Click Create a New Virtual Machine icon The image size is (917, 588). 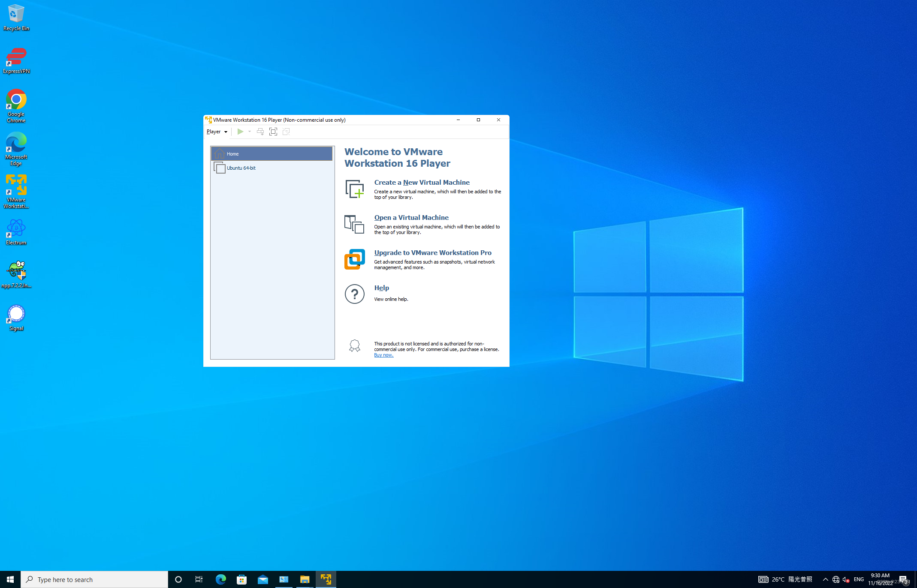pos(355,189)
